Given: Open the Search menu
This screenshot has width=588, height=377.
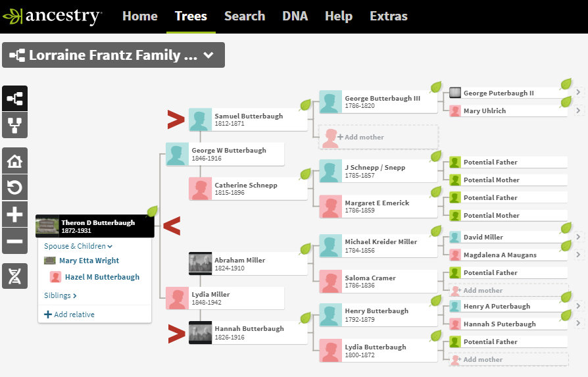Looking at the screenshot, I should pos(244,16).
